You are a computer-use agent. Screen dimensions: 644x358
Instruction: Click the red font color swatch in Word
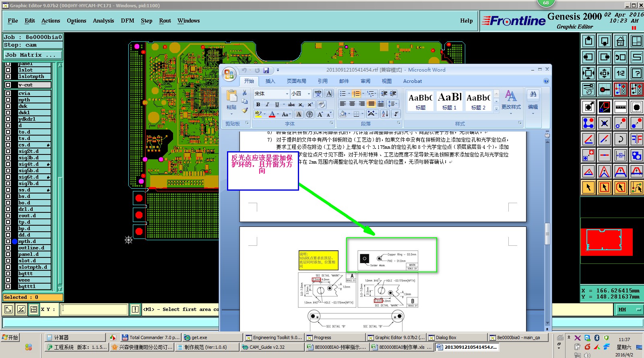(272, 115)
